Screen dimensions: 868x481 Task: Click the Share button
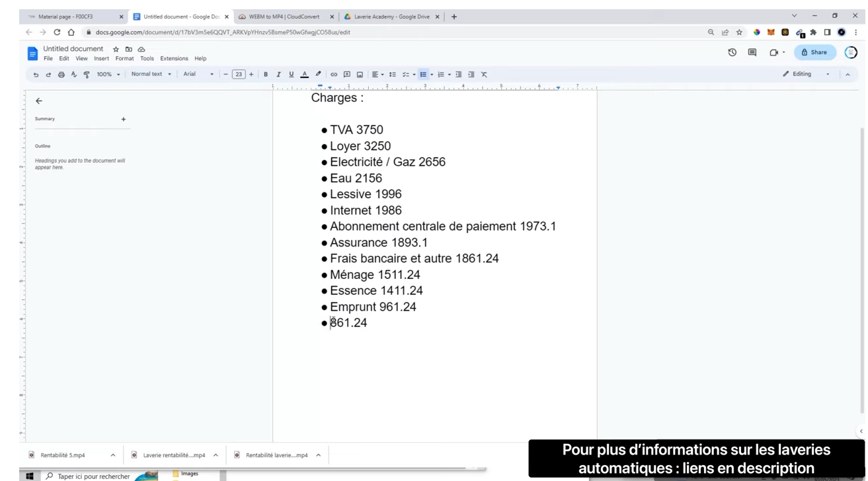pos(814,52)
